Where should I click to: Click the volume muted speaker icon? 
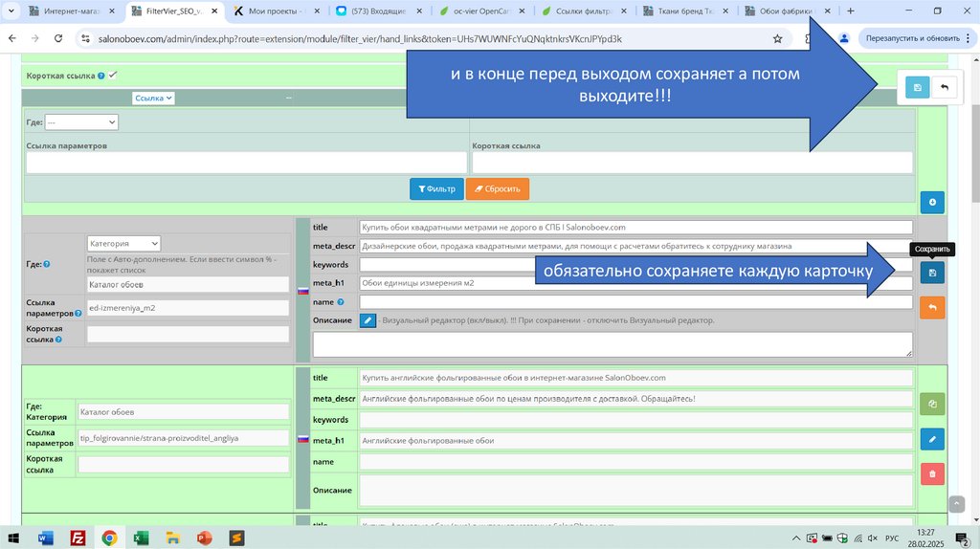point(873,538)
